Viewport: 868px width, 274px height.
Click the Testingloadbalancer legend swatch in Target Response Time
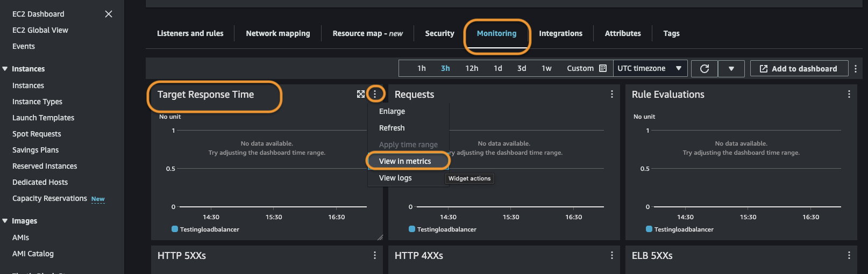pyautogui.click(x=175, y=229)
